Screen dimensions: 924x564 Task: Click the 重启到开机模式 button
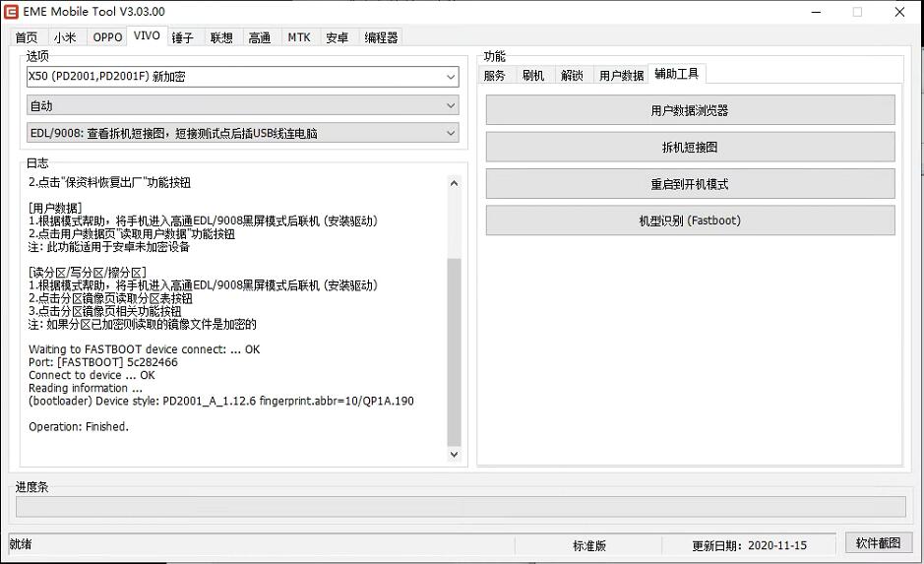[x=690, y=184]
